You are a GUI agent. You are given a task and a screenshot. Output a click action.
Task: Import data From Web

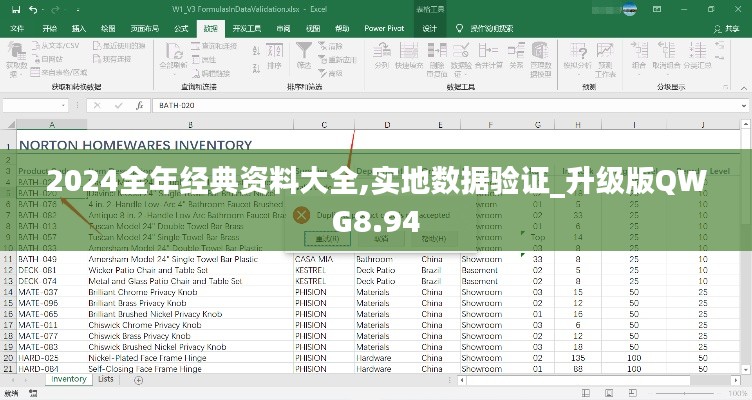pyautogui.click(x=47, y=59)
